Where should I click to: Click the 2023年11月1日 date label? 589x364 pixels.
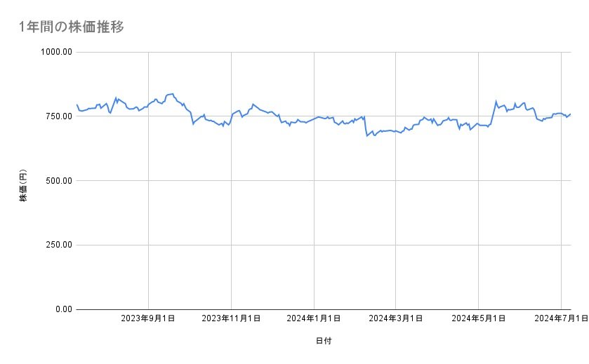(231, 319)
